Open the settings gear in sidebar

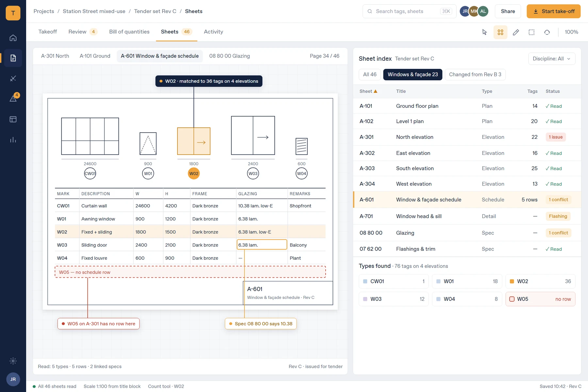coord(13,361)
